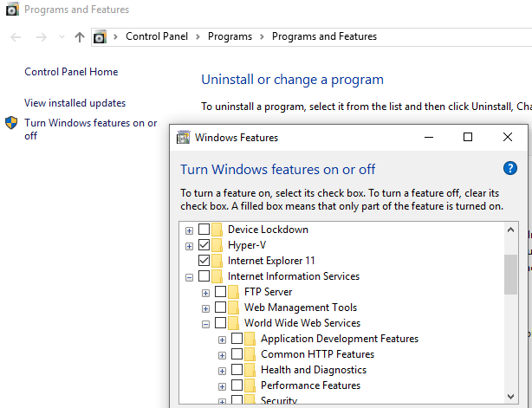The height and width of the screenshot is (408, 532).
Task: Open View installed updates link
Action: click(75, 103)
